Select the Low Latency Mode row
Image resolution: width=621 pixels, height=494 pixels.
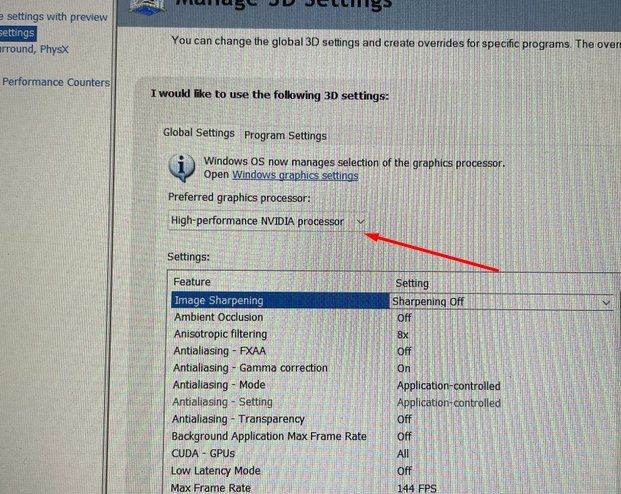pos(392,471)
